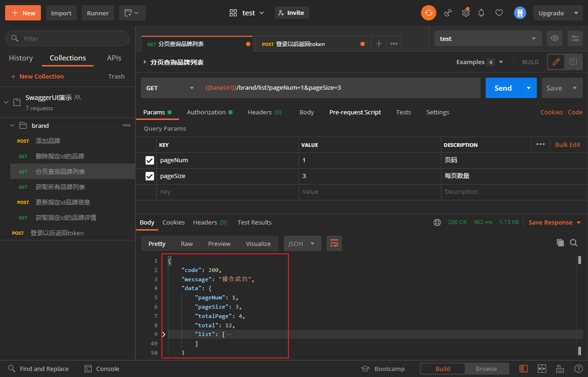
Task: Open the Runner
Action: [98, 13]
